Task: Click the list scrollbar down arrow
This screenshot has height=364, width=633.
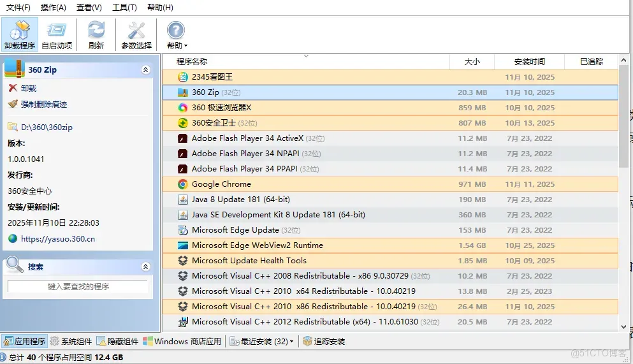Action: (x=623, y=327)
